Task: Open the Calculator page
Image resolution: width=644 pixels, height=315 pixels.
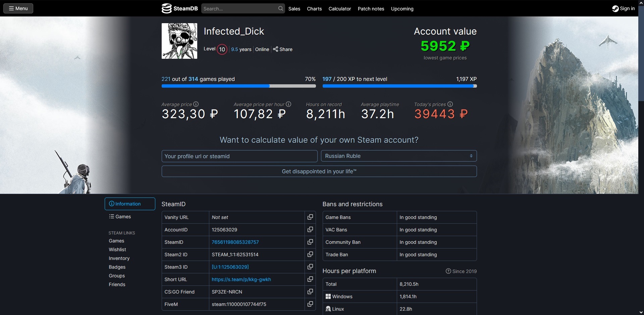Action: (340, 9)
